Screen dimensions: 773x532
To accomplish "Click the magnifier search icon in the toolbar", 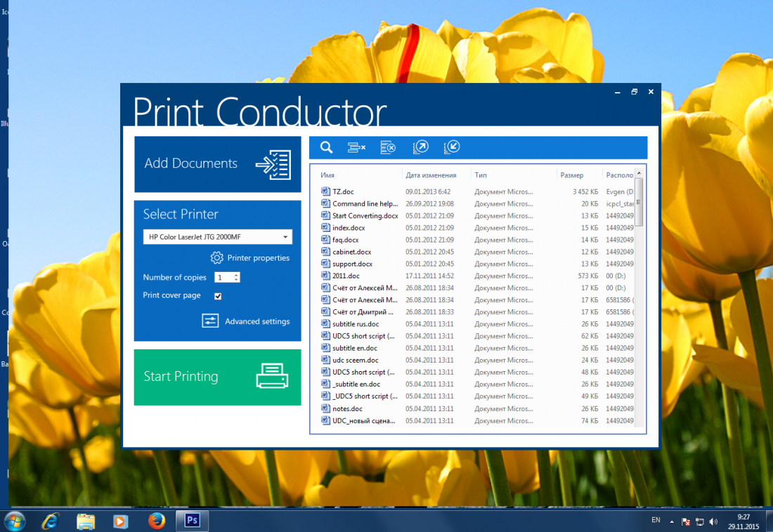I will (326, 147).
